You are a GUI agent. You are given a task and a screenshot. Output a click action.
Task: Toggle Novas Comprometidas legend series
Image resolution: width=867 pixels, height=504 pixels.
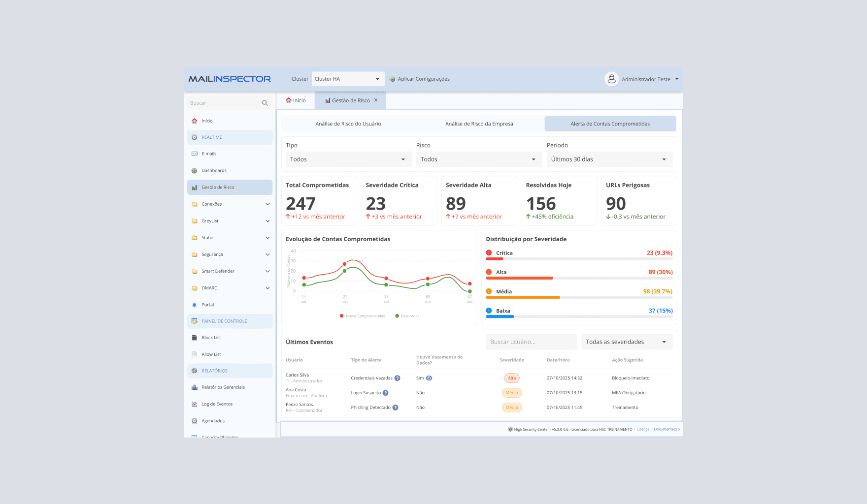click(363, 316)
